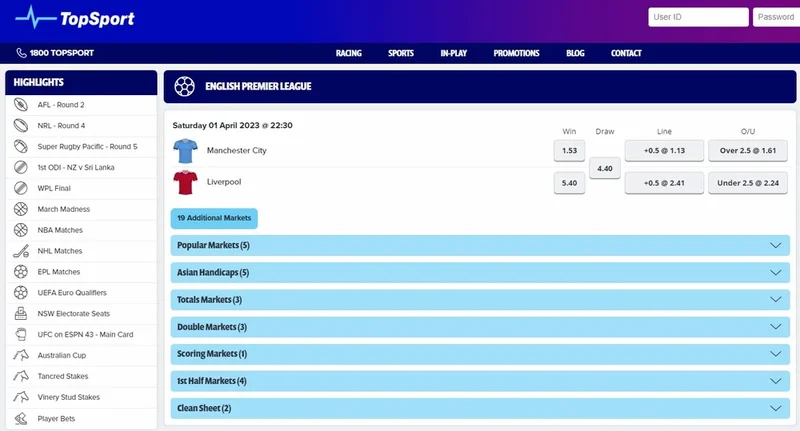The width and height of the screenshot is (800, 431).
Task: Click the WPL Final cricket icon
Action: click(21, 188)
